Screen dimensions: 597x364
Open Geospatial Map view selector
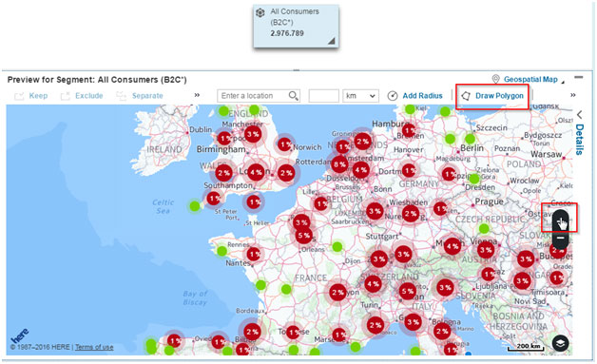click(x=530, y=79)
